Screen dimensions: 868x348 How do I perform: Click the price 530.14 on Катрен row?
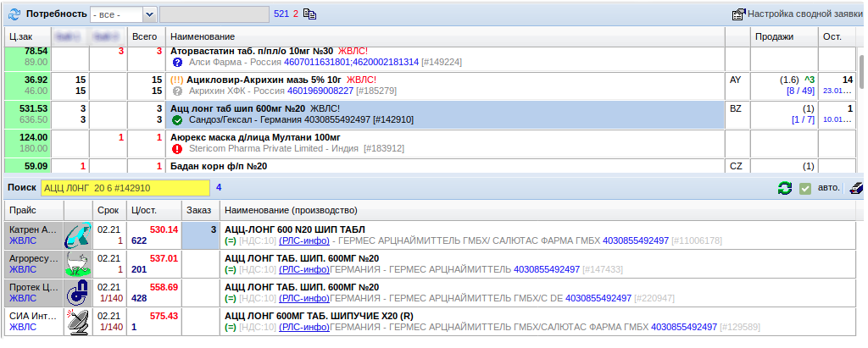(x=164, y=229)
